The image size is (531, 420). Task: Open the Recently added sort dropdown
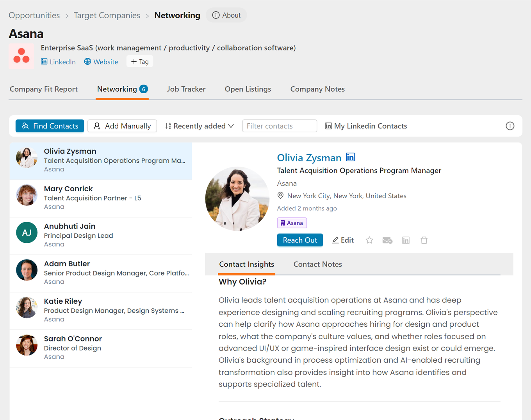200,126
